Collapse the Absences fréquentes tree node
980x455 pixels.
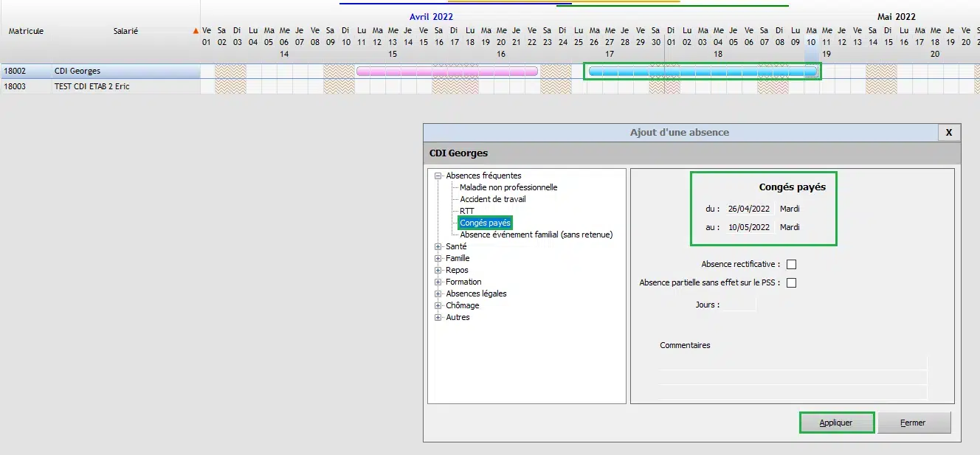[438, 176]
